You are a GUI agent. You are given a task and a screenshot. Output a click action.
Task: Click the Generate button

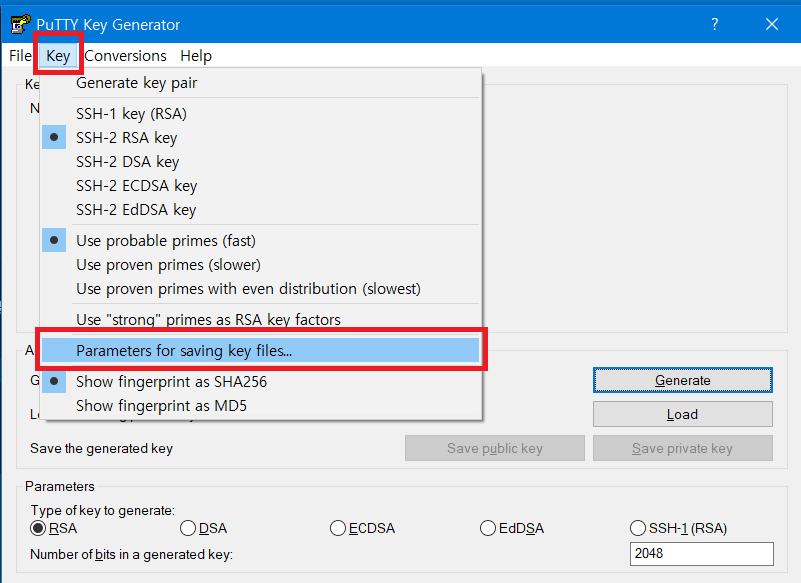coord(682,380)
